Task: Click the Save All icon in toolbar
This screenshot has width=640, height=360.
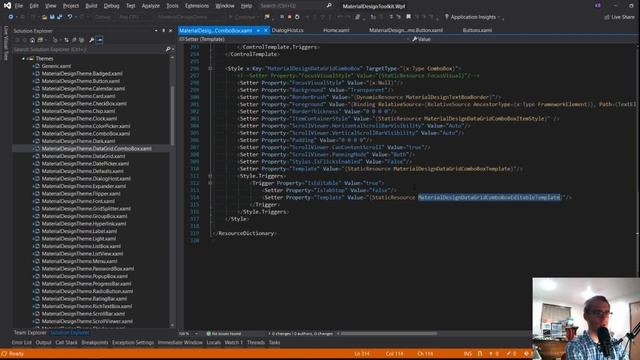Action: 60,17
